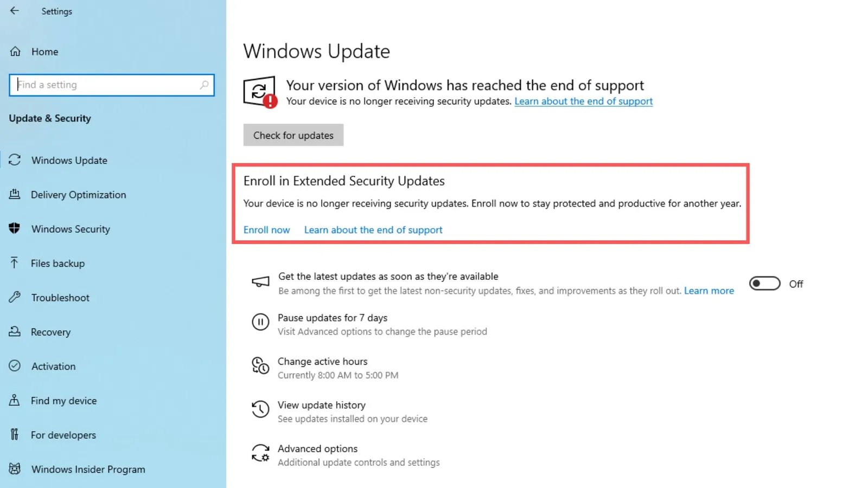Click the Pause updates circle icon
Image resolution: width=868 pixels, height=488 pixels.
[260, 322]
